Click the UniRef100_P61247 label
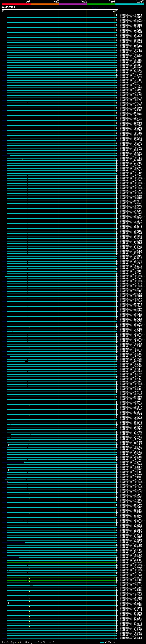146x644 pixels. pos(131,213)
